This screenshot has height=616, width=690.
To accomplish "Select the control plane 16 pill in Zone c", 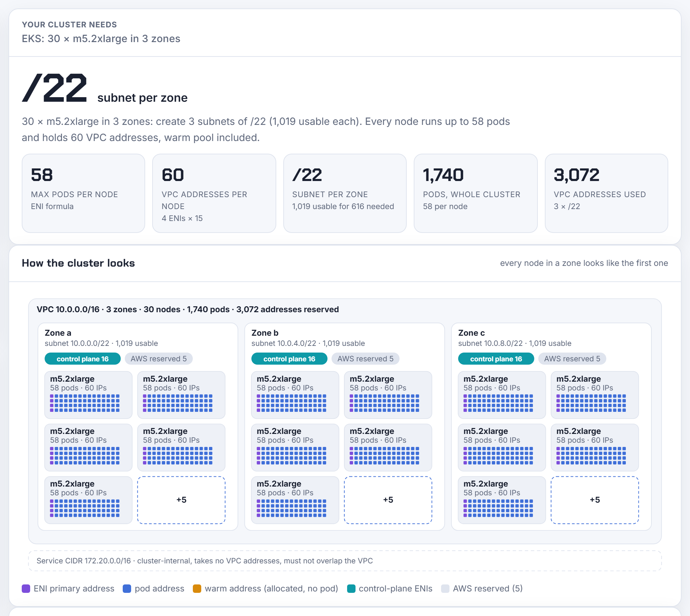I will (496, 359).
